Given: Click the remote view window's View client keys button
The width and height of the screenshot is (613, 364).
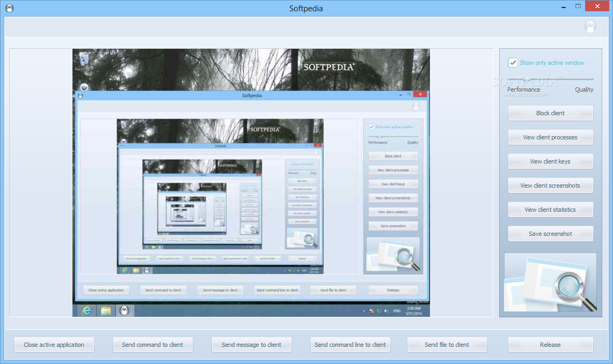Looking at the screenshot, I should pos(393,184).
